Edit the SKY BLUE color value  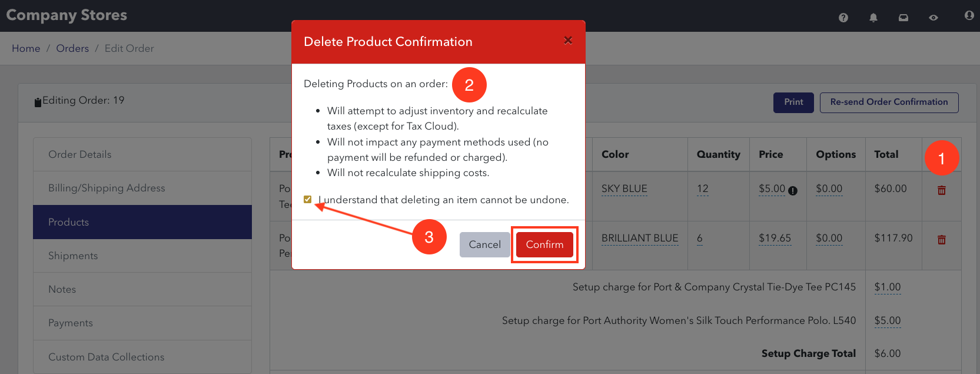tap(624, 188)
